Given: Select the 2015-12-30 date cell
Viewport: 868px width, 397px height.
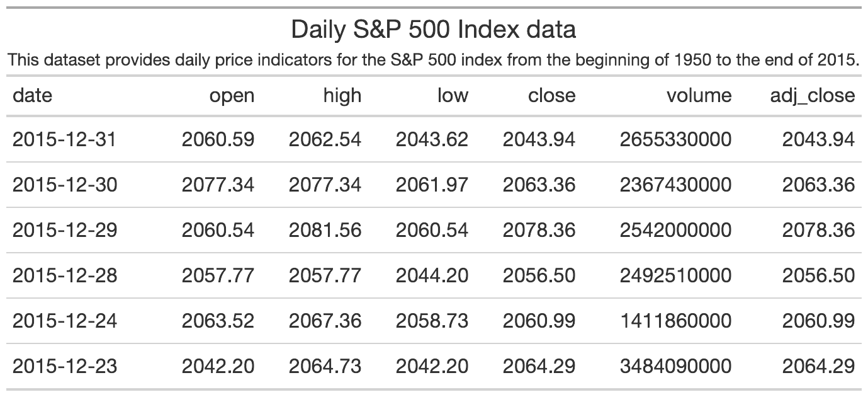Looking at the screenshot, I should 64,185.
